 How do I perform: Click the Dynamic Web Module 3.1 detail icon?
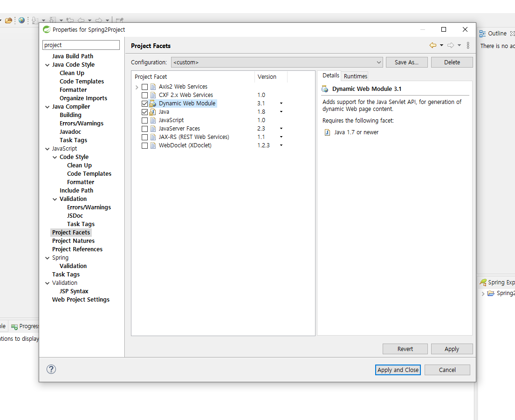pos(325,89)
